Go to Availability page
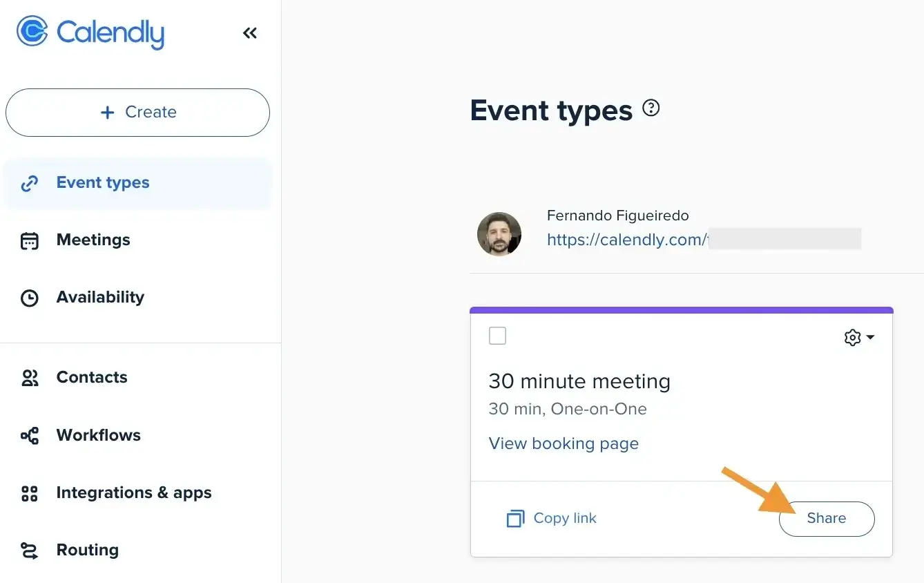Image resolution: width=924 pixels, height=583 pixels. click(137, 298)
